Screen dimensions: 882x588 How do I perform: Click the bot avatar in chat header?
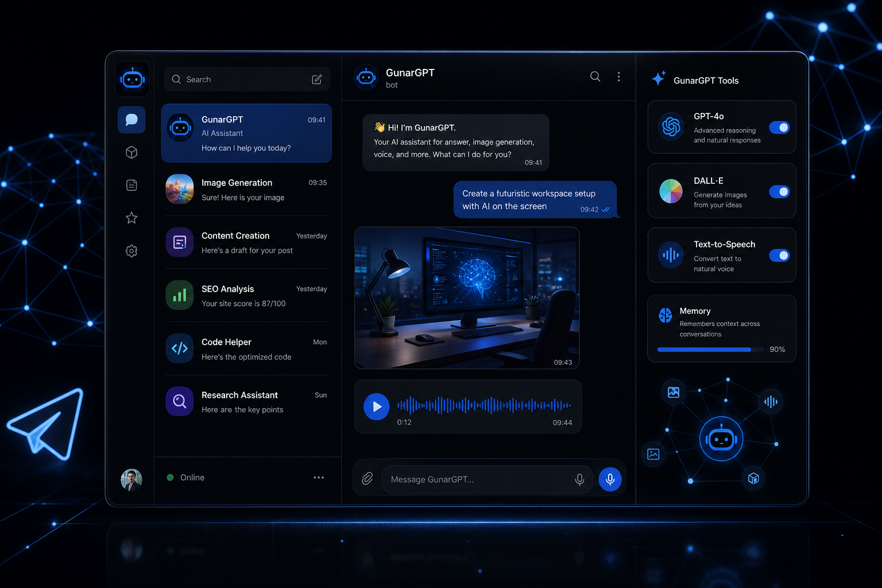366,77
